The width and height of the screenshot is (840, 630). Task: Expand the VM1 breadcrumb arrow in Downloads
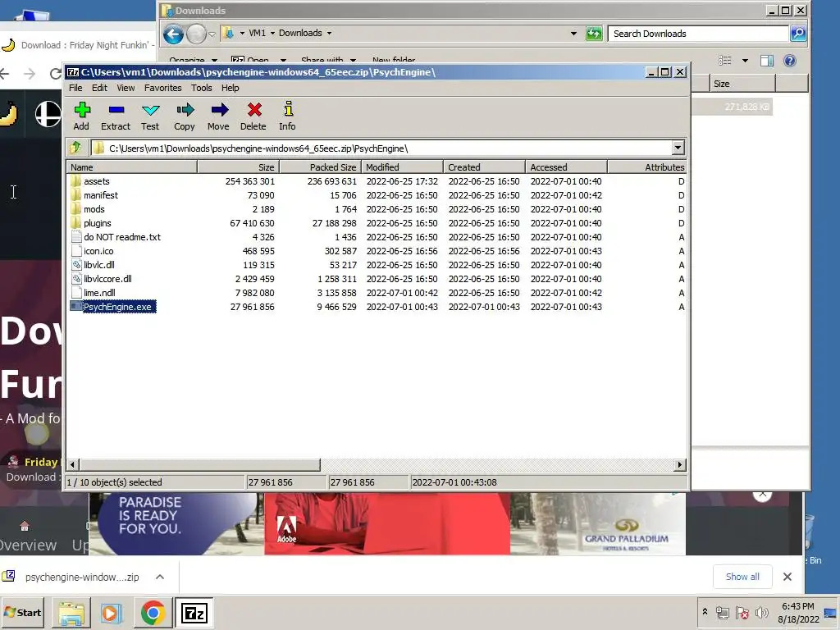click(272, 33)
